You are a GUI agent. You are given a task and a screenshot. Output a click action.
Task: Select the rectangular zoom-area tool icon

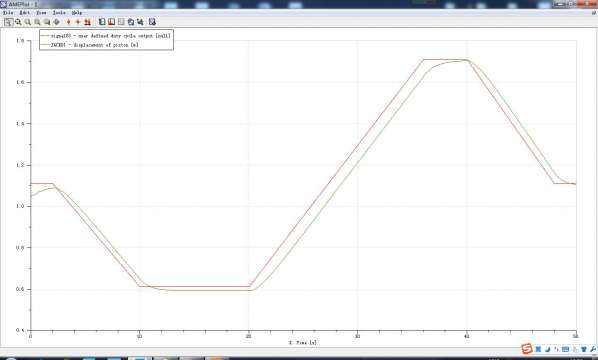point(8,22)
